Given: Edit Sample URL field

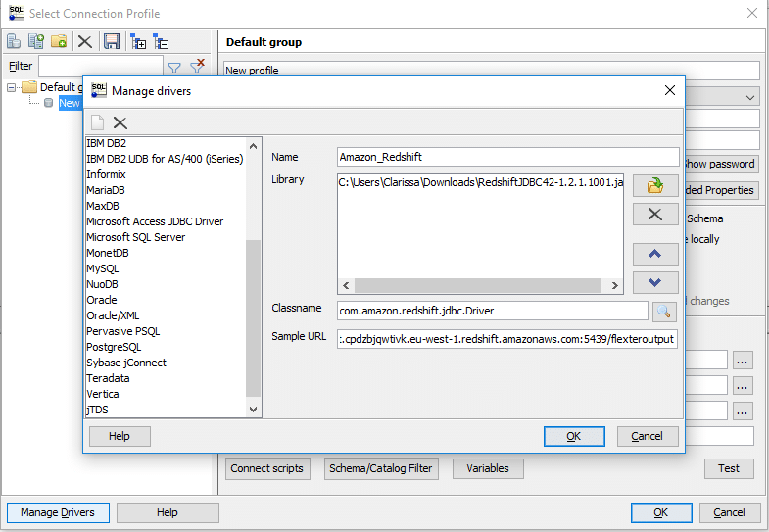Looking at the screenshot, I should click(x=507, y=339).
